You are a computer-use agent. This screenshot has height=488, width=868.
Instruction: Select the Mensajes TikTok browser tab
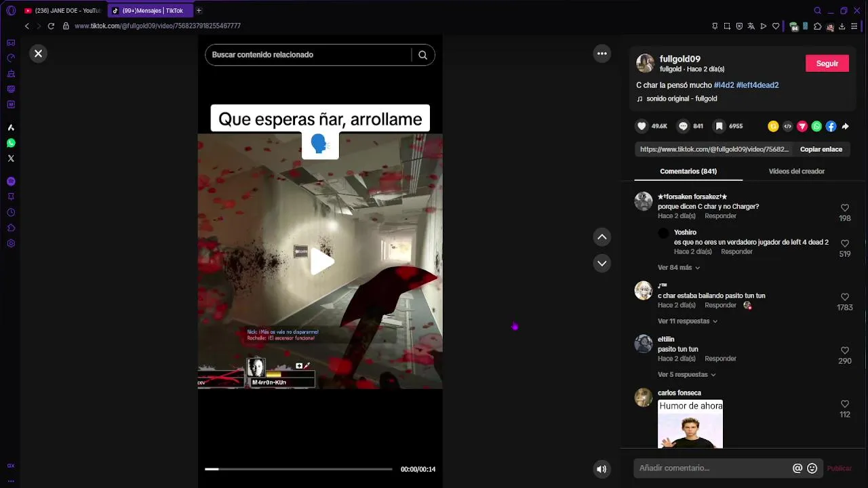click(149, 11)
